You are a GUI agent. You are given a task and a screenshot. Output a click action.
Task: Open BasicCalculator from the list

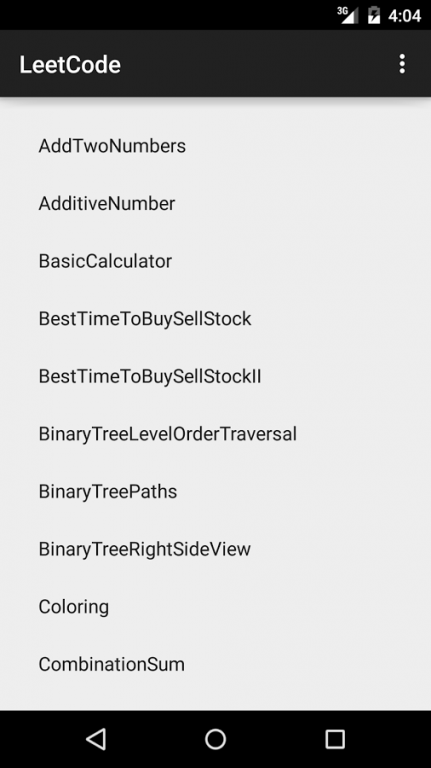216,261
